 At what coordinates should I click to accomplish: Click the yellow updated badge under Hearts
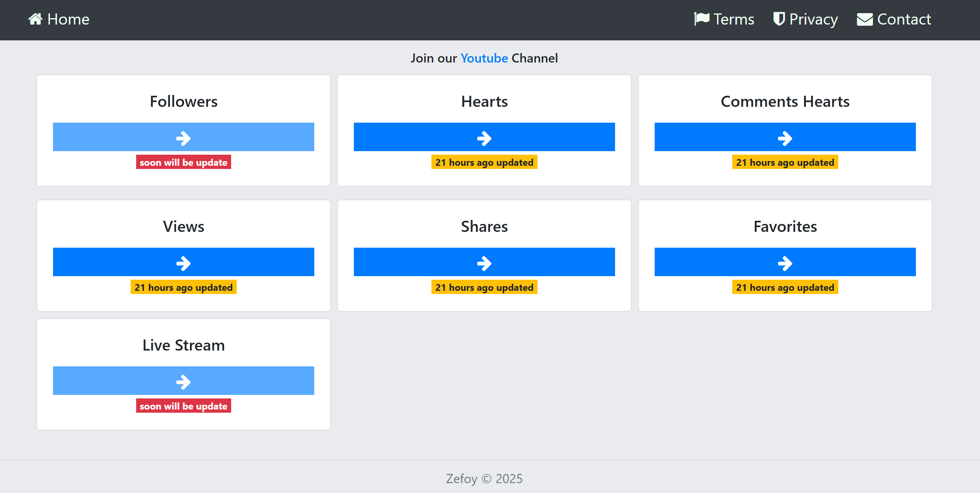[484, 162]
